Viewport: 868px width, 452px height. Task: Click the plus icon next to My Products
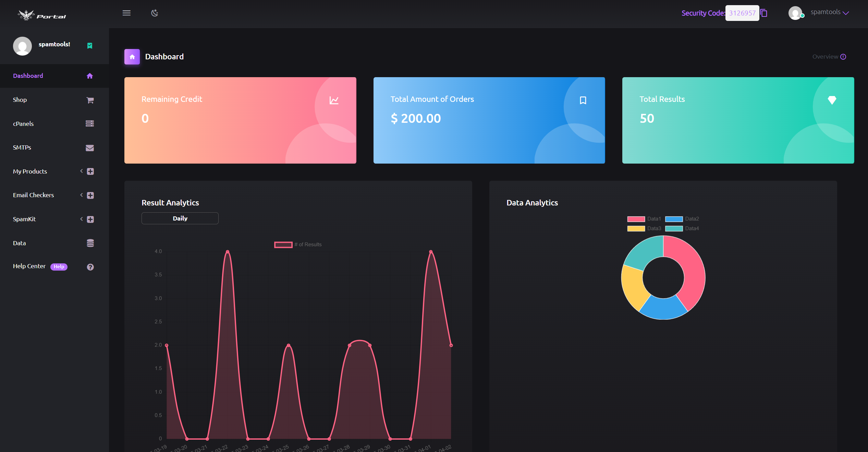[x=90, y=171]
